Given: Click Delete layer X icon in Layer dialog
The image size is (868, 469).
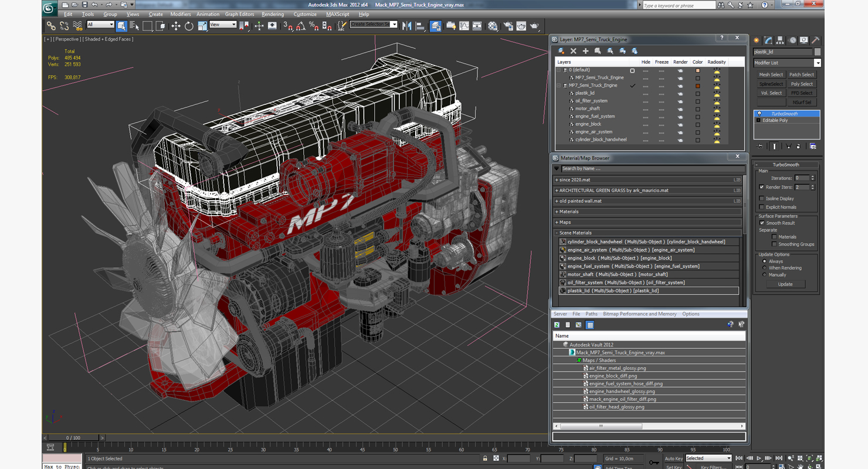Looking at the screenshot, I should [x=574, y=51].
